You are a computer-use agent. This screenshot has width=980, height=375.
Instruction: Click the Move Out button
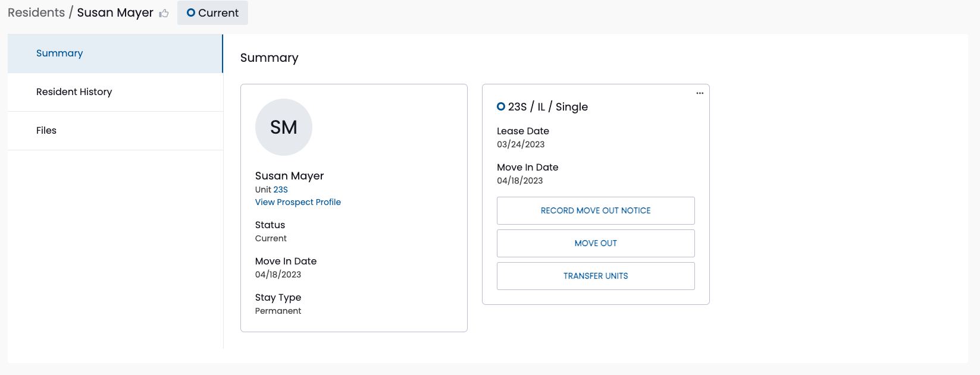596,243
